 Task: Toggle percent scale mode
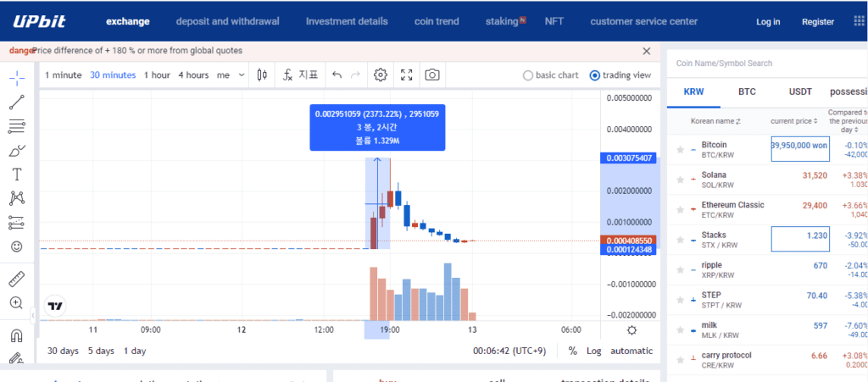[572, 351]
